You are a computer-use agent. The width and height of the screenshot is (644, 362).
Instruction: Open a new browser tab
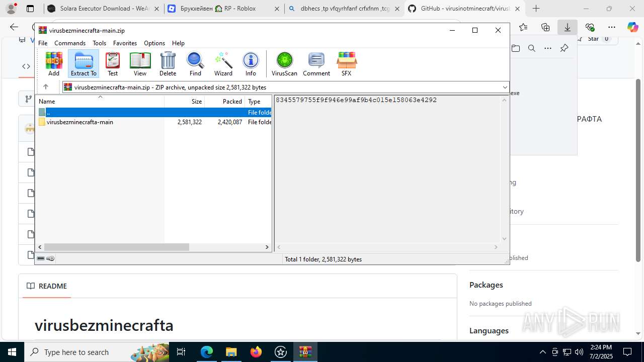(x=536, y=9)
